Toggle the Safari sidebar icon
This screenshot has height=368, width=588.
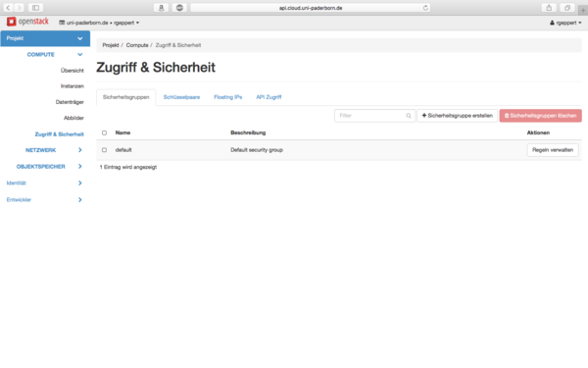coord(35,8)
